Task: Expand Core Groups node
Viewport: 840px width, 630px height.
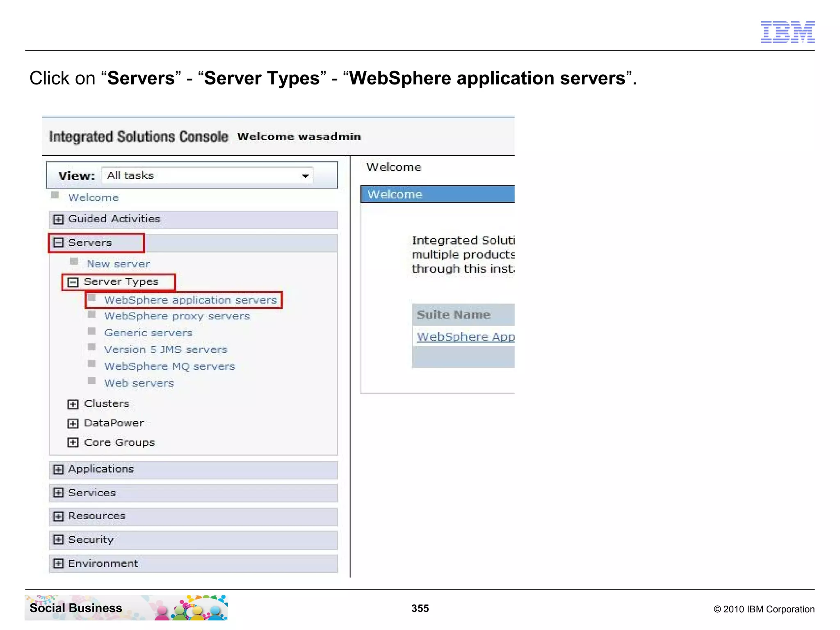Action: click(73, 442)
